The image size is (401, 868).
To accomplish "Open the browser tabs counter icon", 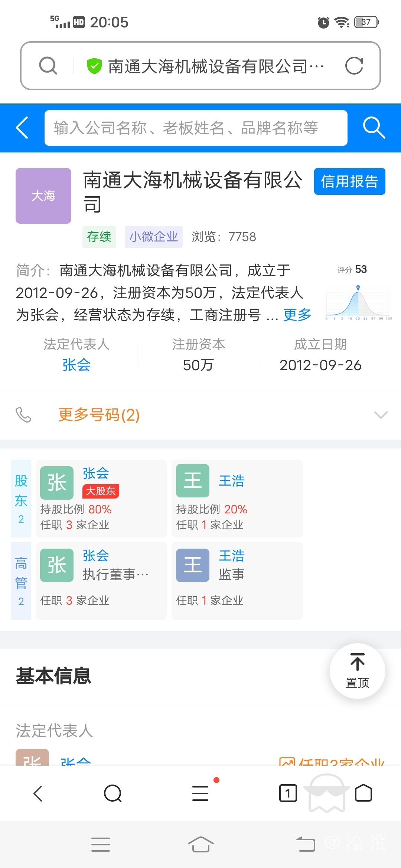I will tap(288, 793).
